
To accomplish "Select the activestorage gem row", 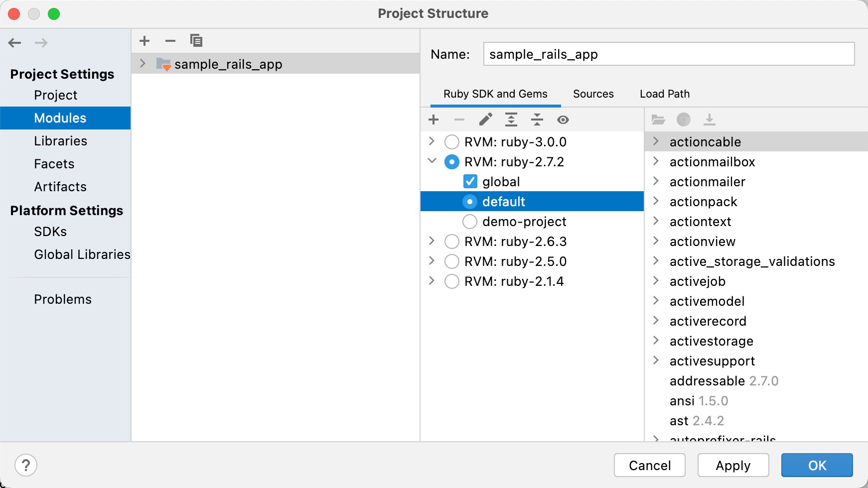I will (756, 341).
